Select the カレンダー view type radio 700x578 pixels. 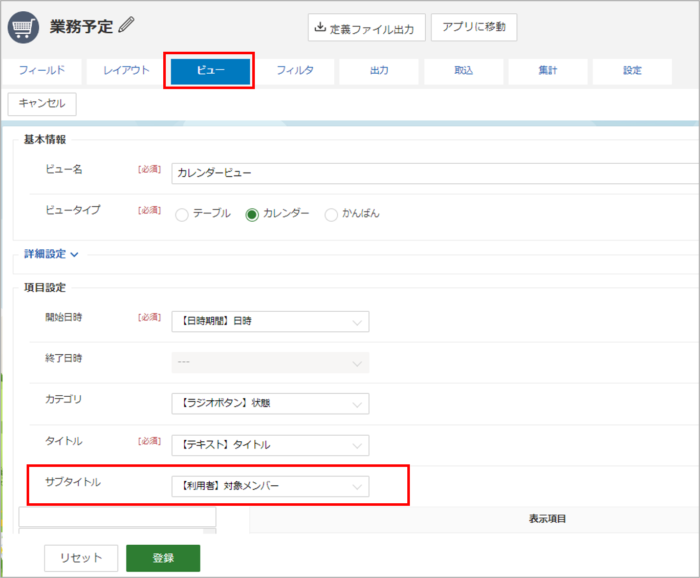point(252,215)
